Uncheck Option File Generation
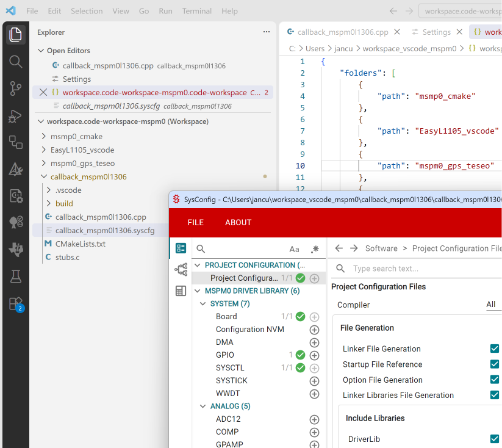Screen dimensions: 502x448 [495, 380]
